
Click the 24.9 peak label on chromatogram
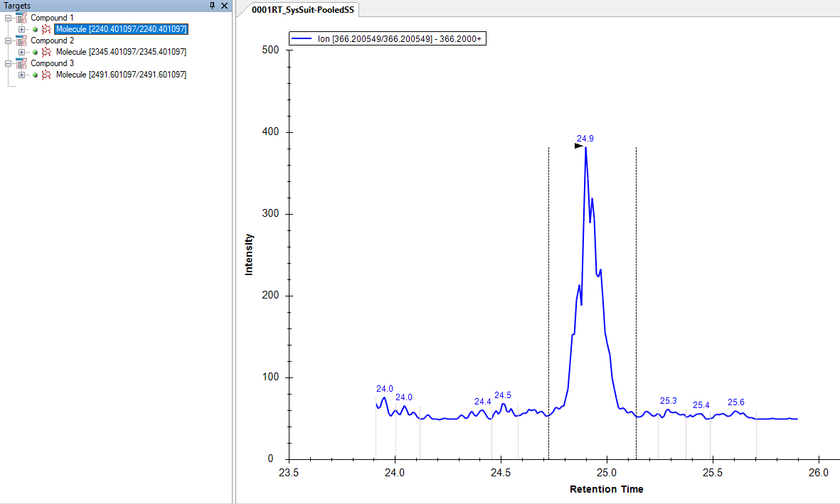pos(585,139)
